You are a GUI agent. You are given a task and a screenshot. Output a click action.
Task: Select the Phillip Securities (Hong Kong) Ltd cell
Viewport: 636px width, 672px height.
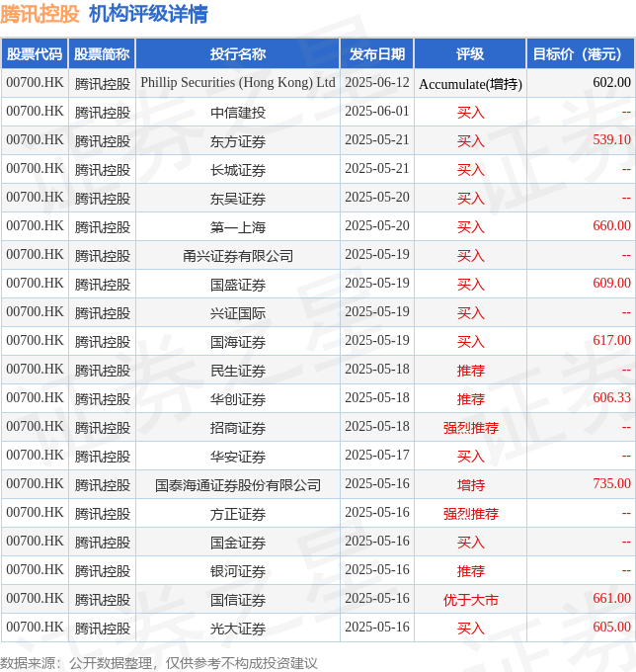(238, 83)
